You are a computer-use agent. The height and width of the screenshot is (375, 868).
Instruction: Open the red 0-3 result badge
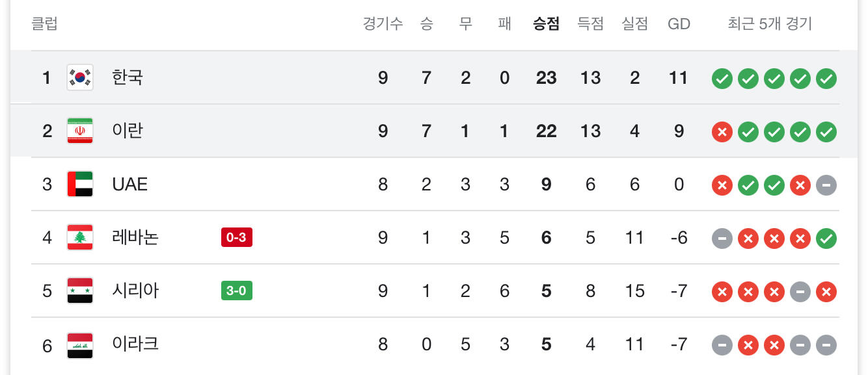(236, 238)
